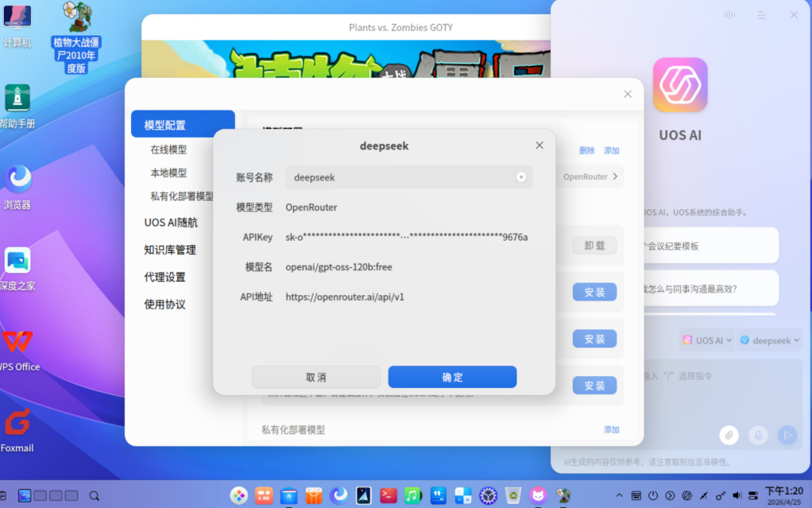Click the Plants vs. Zombies GOTY title bar
812x508 pixels.
pyautogui.click(x=346, y=28)
